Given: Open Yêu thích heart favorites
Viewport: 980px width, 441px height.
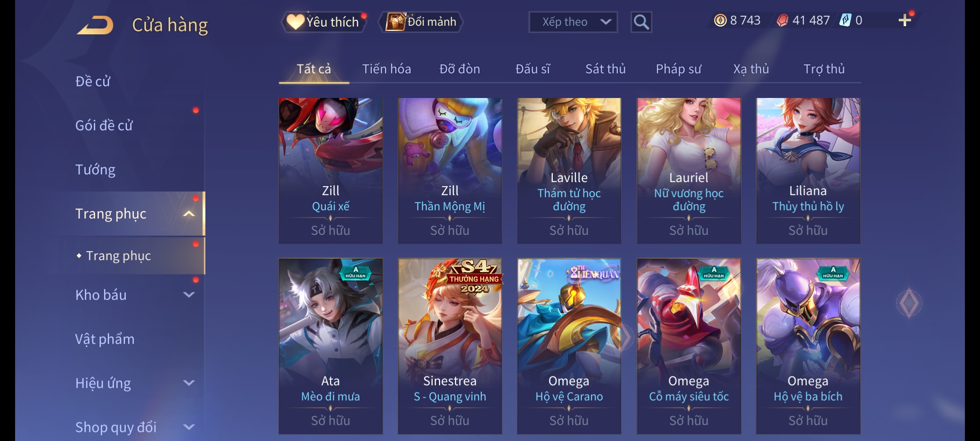Looking at the screenshot, I should (324, 22).
